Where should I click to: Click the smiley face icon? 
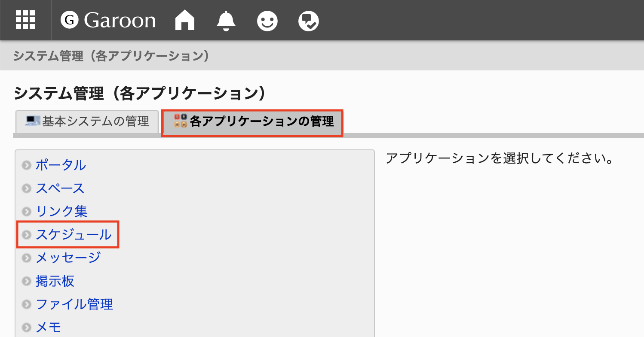[x=267, y=20]
